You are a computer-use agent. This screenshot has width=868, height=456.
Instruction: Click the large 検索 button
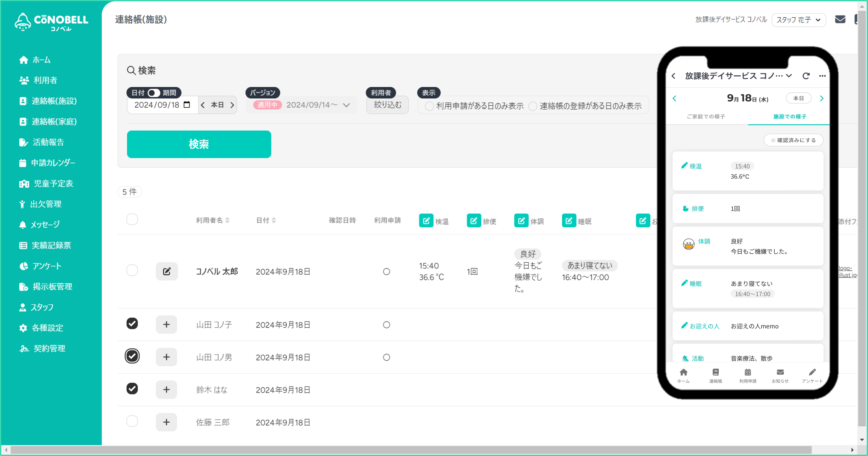(x=199, y=144)
